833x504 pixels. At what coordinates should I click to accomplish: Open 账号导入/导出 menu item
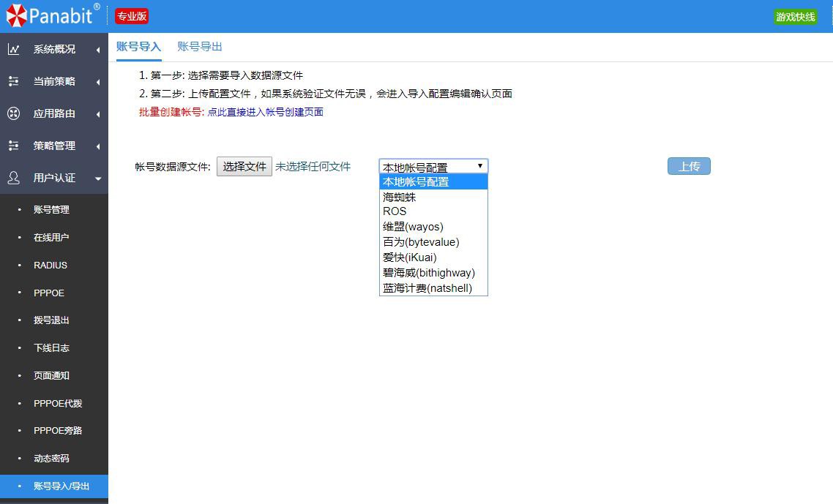(54, 486)
